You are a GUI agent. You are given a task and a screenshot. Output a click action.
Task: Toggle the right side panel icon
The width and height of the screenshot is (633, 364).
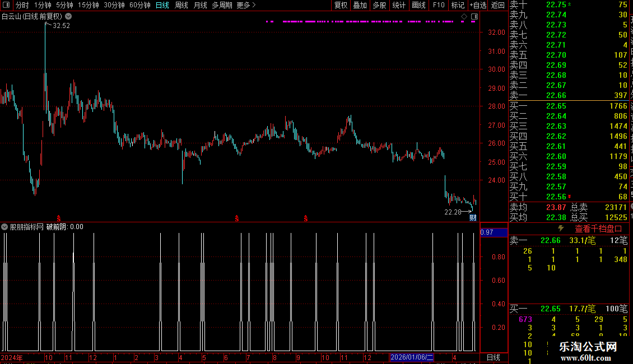(474, 17)
